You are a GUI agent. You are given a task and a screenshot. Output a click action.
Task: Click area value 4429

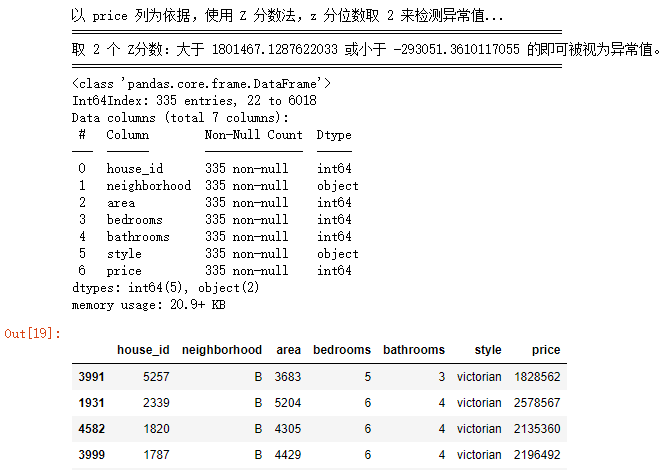[288, 455]
